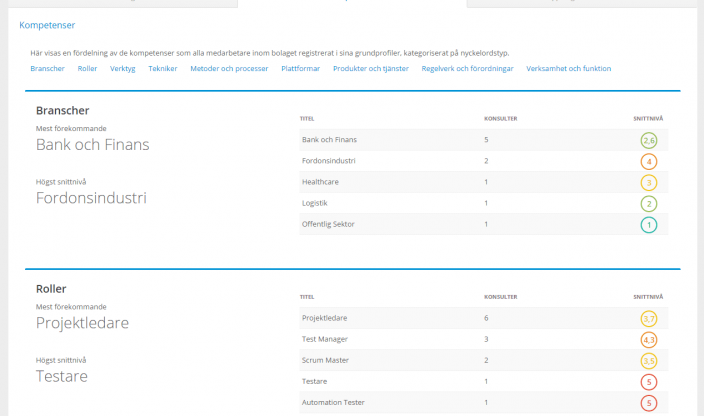Click the 3,7 badge for Projektledare
This screenshot has width=704, height=416.
tap(649, 319)
